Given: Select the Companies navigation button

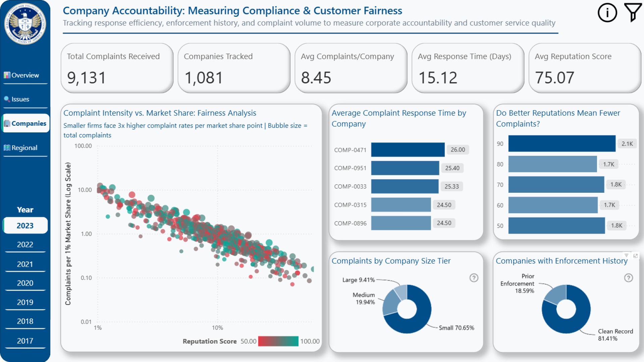Looking at the screenshot, I should coord(26,123).
